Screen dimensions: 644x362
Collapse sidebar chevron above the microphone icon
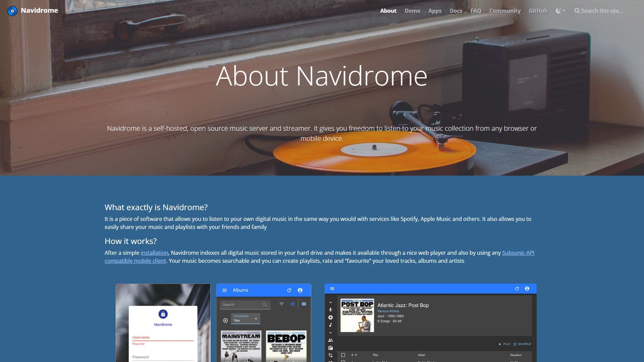(330, 302)
